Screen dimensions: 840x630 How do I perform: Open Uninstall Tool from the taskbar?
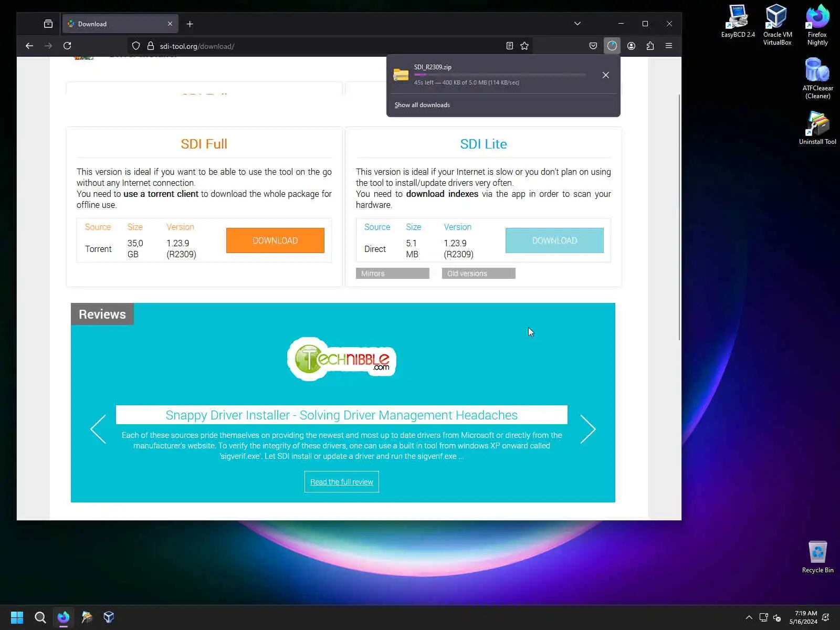point(87,617)
